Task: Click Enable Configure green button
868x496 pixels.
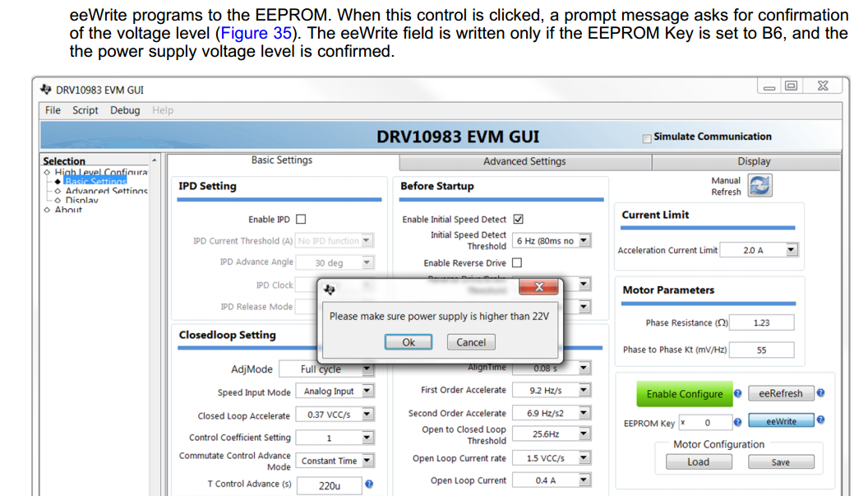Action: [684, 394]
